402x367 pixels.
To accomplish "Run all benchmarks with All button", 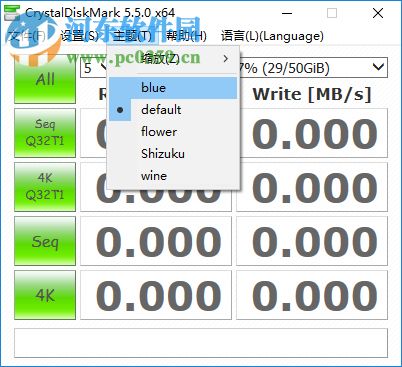I will [x=45, y=79].
